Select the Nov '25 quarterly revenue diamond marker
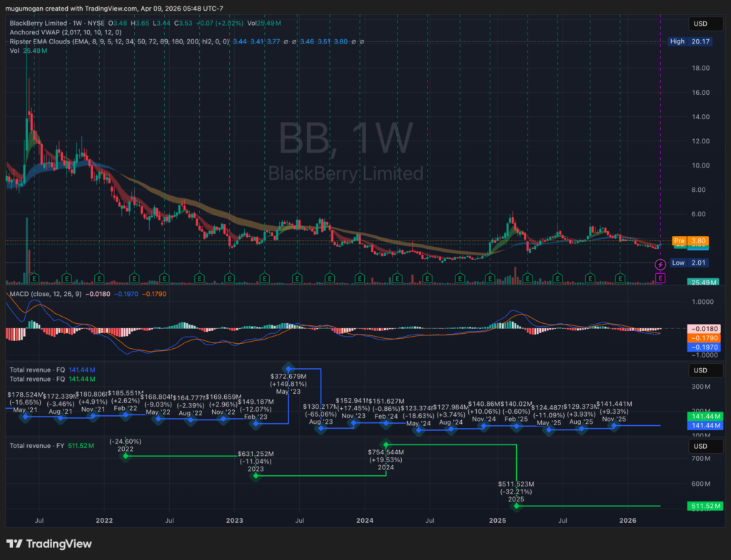This screenshot has width=731, height=560. click(x=614, y=425)
